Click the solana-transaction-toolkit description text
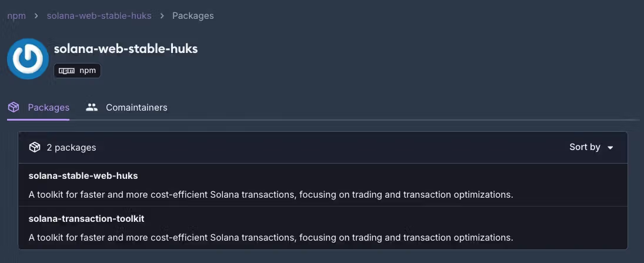Screen dimensions: 644x263 tap(271, 238)
